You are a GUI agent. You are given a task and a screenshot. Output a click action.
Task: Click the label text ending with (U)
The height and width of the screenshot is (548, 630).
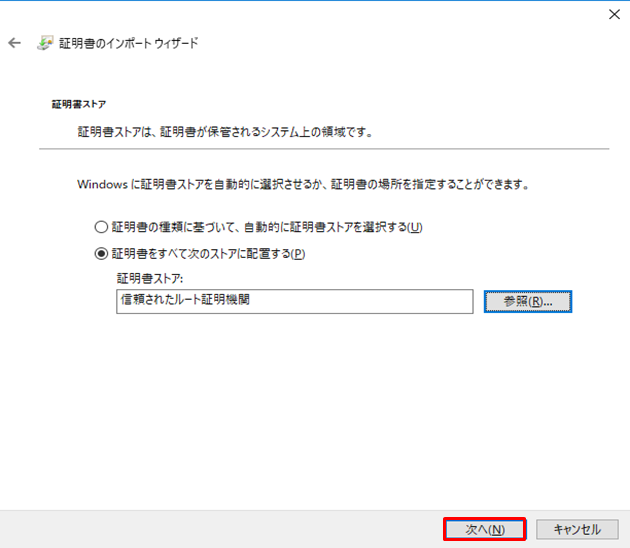(x=266, y=227)
